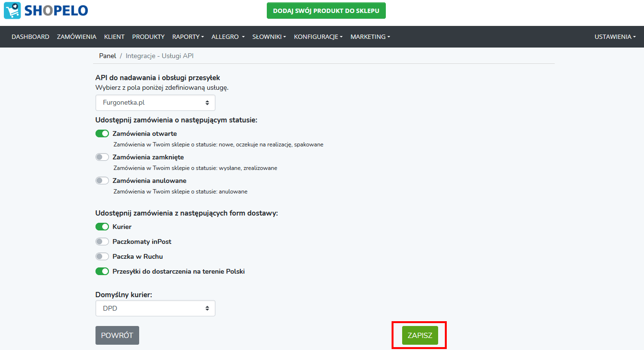
Task: Go to ZAMÓWIENIA in the navigation bar
Action: tap(77, 36)
